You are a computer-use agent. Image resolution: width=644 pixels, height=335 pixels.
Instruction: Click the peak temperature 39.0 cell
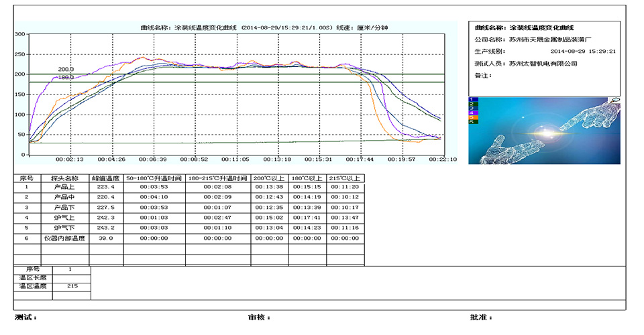(x=105, y=239)
